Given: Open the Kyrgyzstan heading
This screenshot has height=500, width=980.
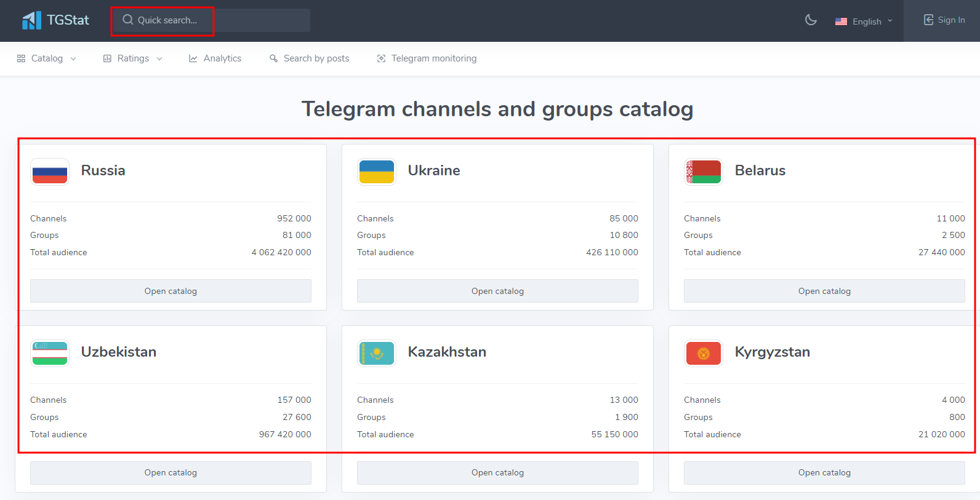Looking at the screenshot, I should (773, 352).
